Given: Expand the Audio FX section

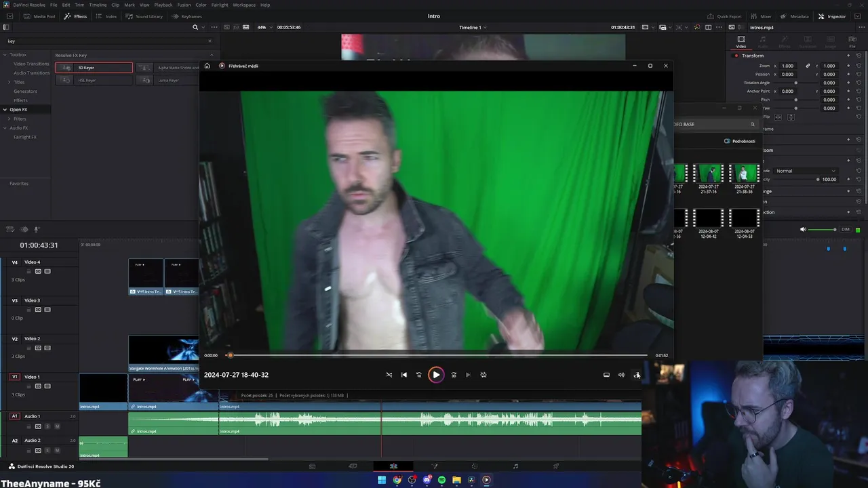Looking at the screenshot, I should [x=5, y=128].
